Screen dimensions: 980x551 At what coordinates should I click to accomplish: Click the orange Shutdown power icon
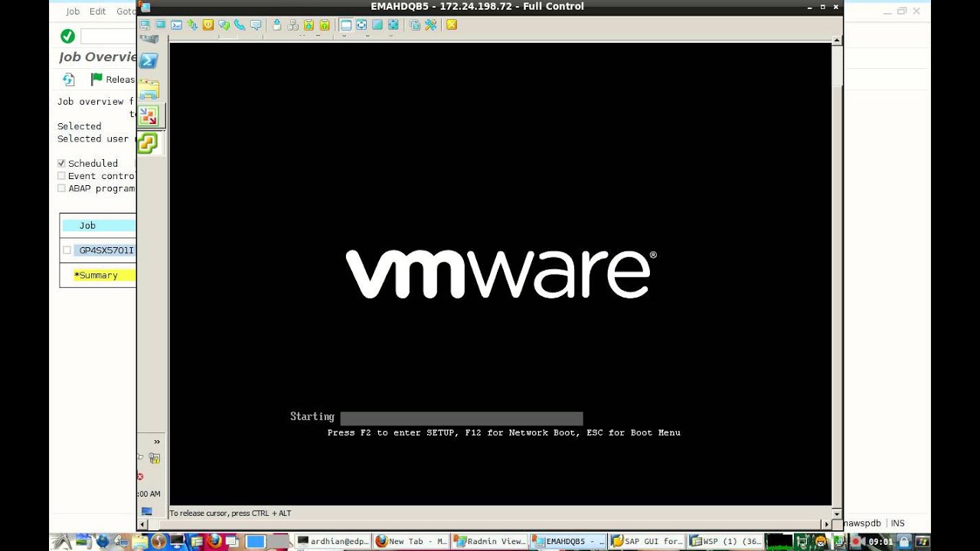point(208,24)
